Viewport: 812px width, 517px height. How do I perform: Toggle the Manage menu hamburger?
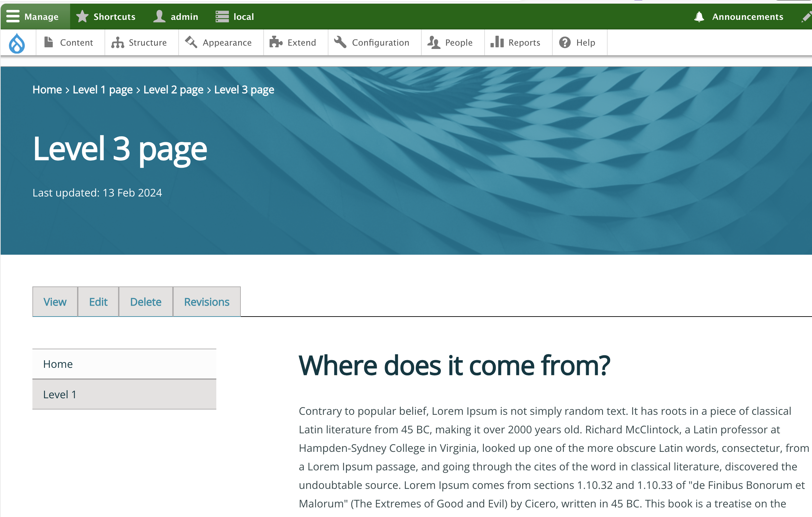[13, 16]
